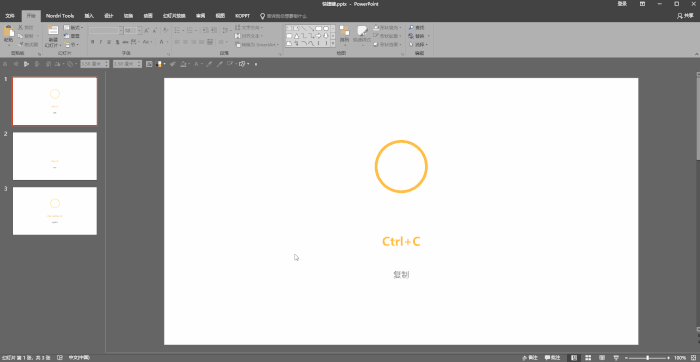Screen dimensions: 700x362
Task: Open Reading View from status bar
Action: click(x=602, y=358)
